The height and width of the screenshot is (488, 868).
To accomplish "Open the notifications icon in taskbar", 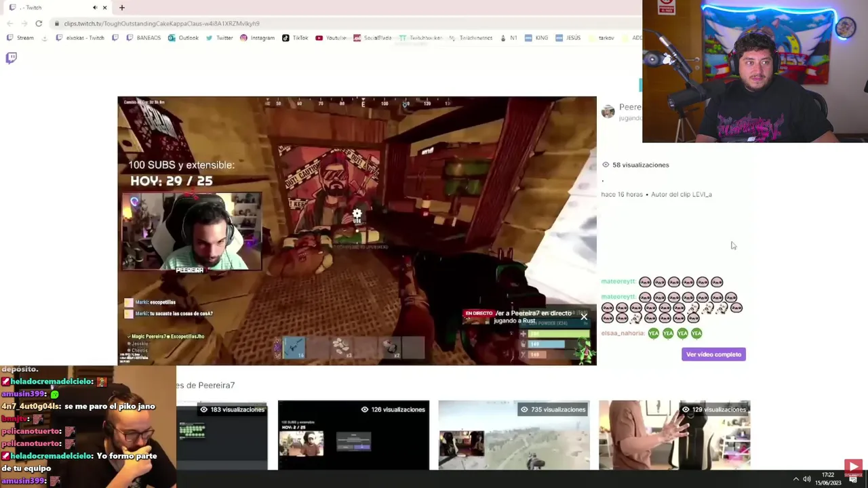I will (x=852, y=480).
